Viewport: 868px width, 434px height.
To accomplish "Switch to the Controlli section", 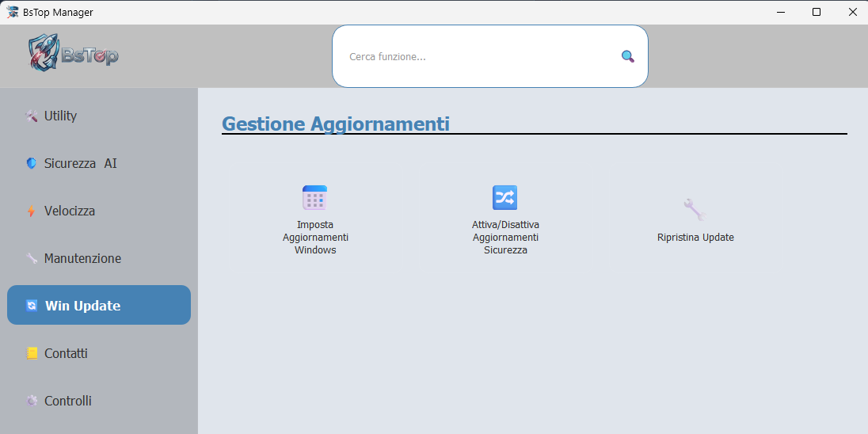I will pyautogui.click(x=99, y=401).
